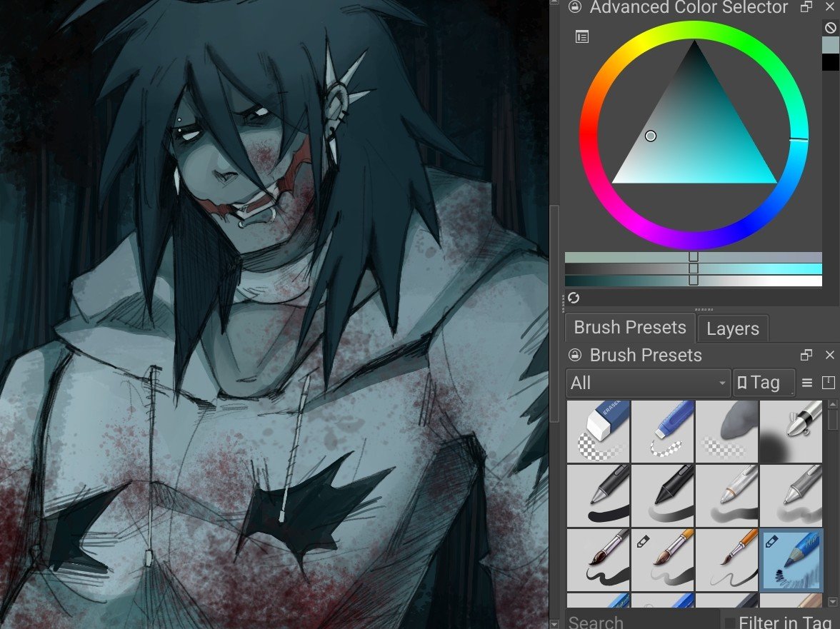Click the reload color history icon
The image size is (840, 629).
coord(574,298)
